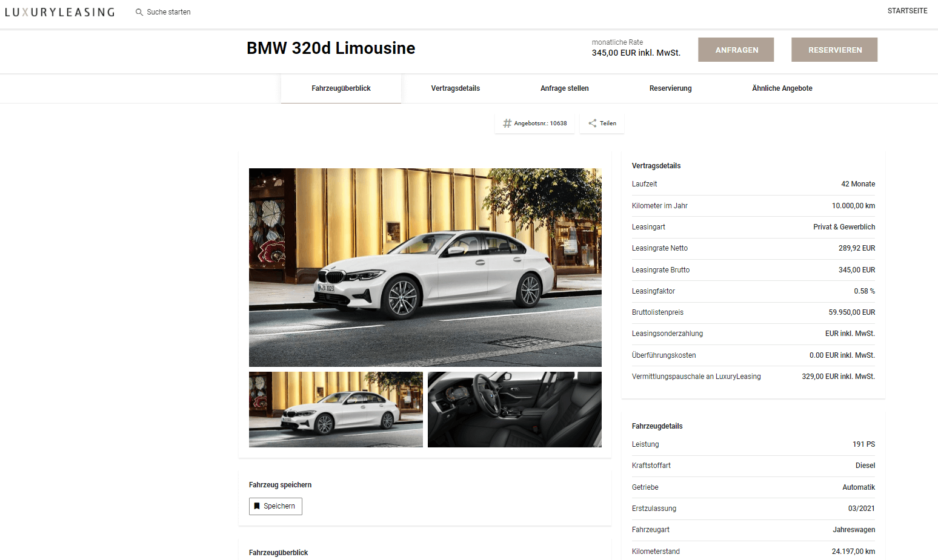Click the RESERVIEREN button
Screen dimensions: 938x560
(834, 50)
